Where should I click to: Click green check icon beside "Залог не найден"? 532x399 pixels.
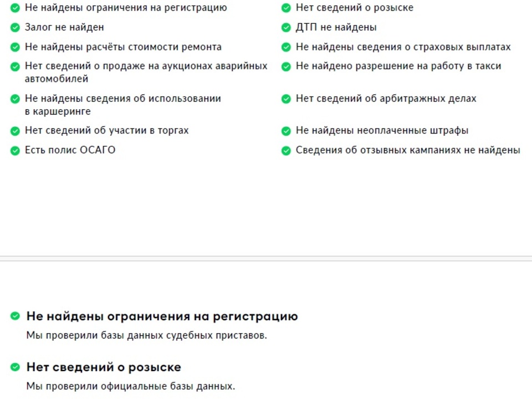[15, 27]
